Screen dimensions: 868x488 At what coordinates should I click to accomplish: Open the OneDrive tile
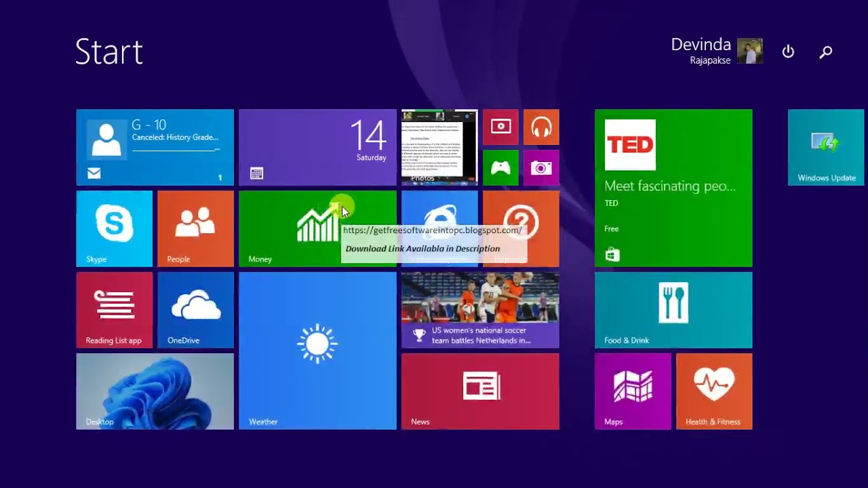click(x=195, y=310)
